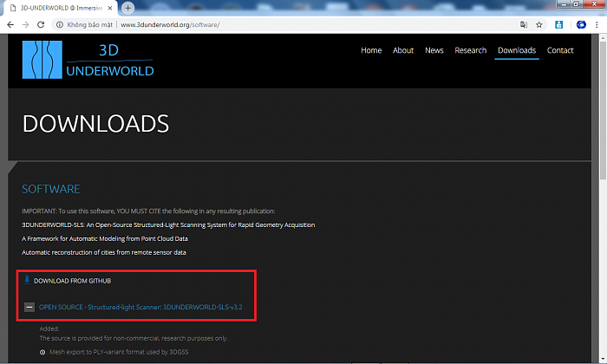Viewport: 607px width, 364px height.
Task: Click the scrollbar up arrow
Action: pos(603,38)
